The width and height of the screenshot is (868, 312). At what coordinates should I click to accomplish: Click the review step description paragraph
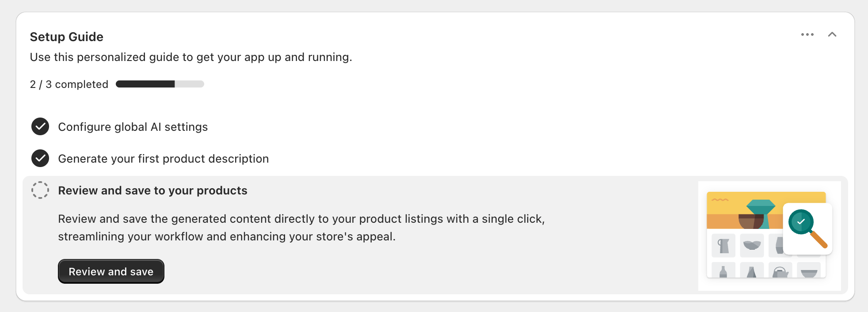[x=301, y=228]
